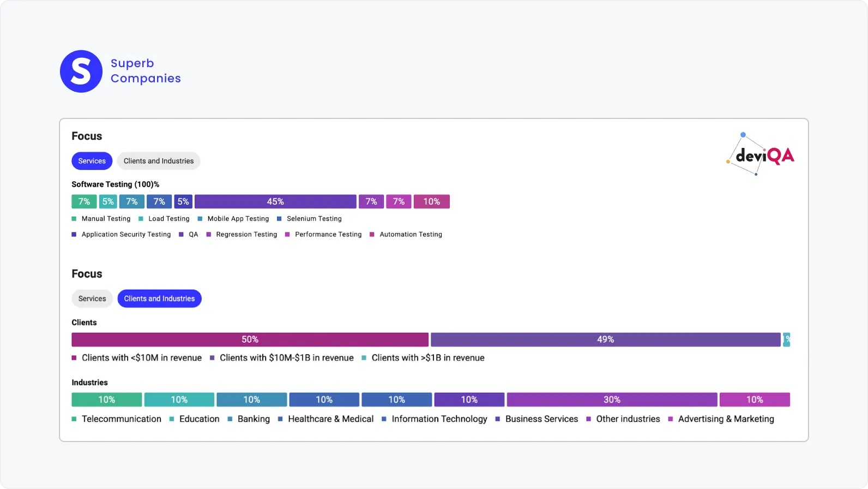This screenshot has height=489, width=868.
Task: Click the Performance Testing legend marker
Action: [x=287, y=235]
